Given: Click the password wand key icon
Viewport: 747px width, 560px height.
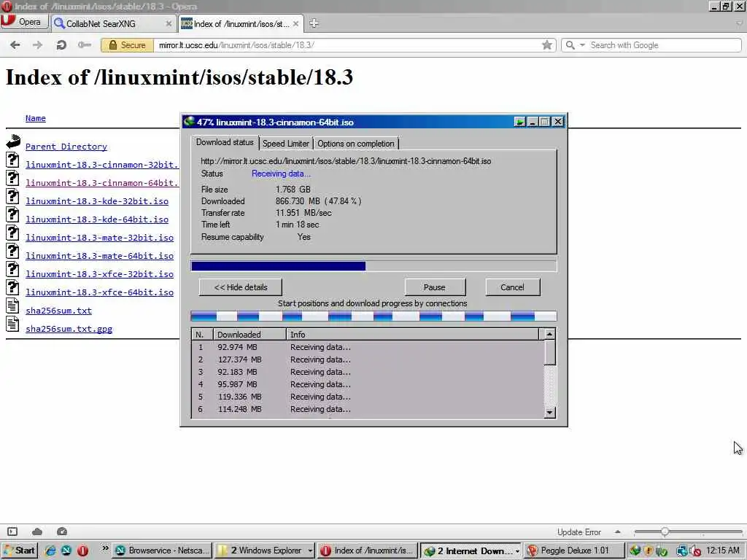Looking at the screenshot, I should [85, 45].
